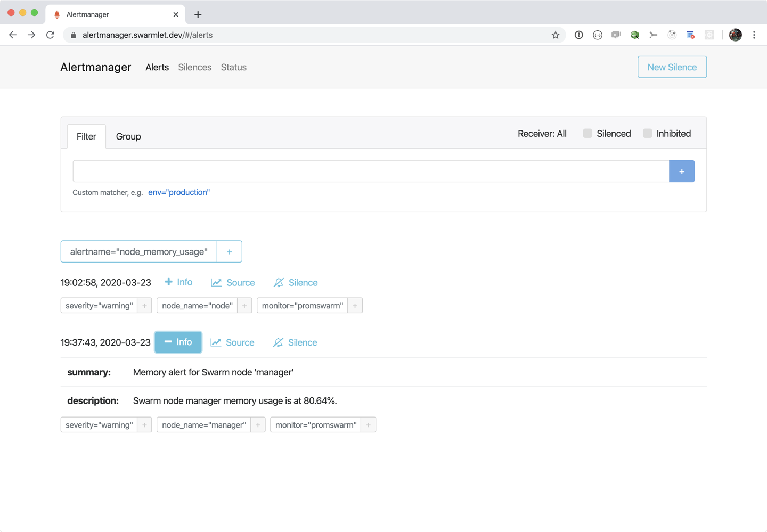The image size is (767, 532).
Task: Click plus beside node_name="manager" label
Action: [x=258, y=425]
